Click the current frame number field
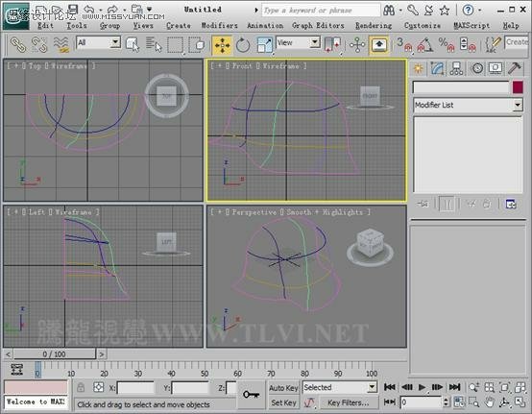Viewport: 532px width, 414px height. click(x=422, y=402)
